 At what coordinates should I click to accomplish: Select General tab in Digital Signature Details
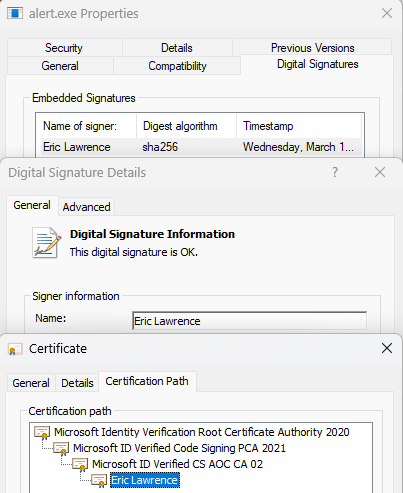tap(32, 205)
